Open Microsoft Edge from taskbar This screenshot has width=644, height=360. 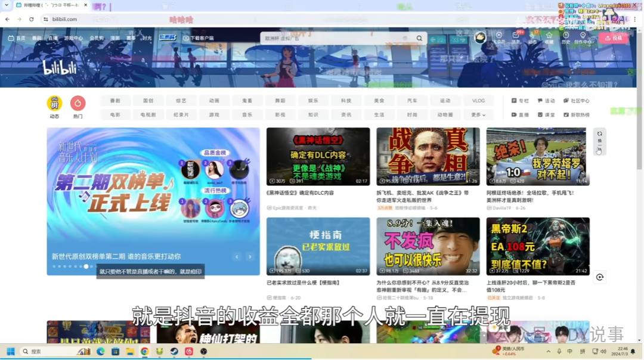point(101,352)
